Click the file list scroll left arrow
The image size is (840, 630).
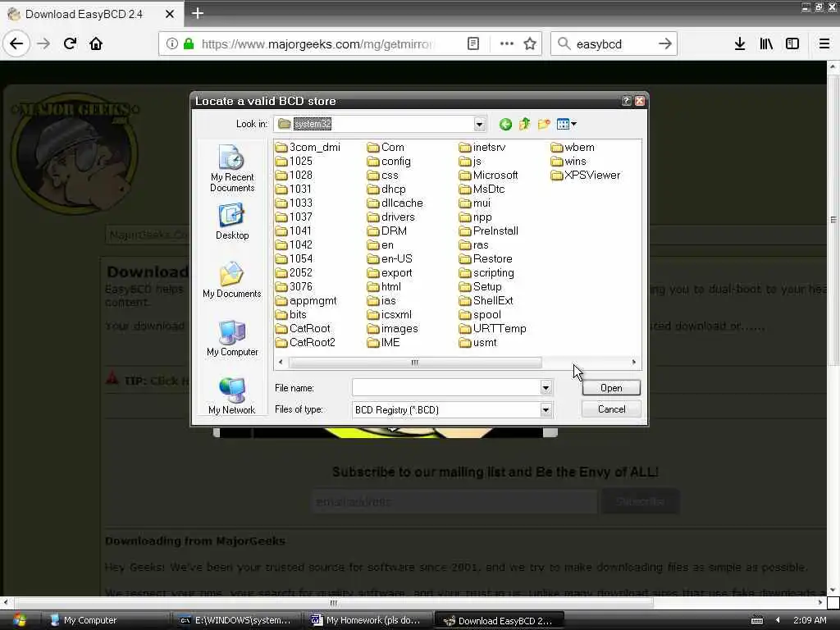281,363
